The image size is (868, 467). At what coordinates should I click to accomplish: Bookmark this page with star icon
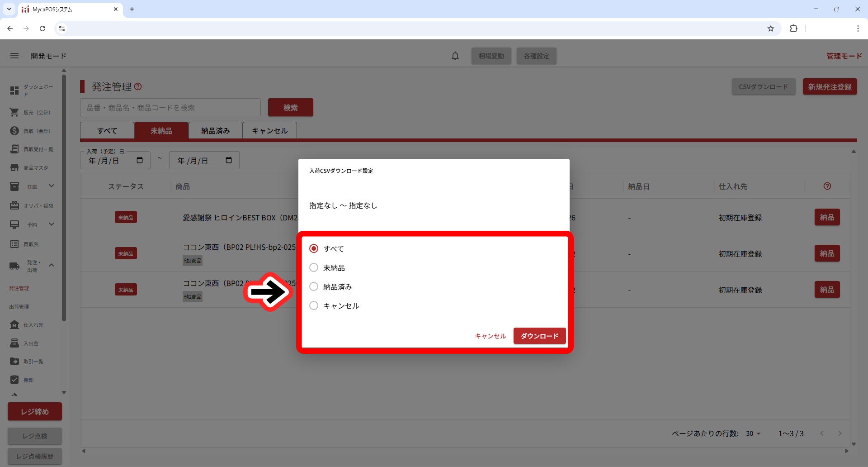coord(771,29)
